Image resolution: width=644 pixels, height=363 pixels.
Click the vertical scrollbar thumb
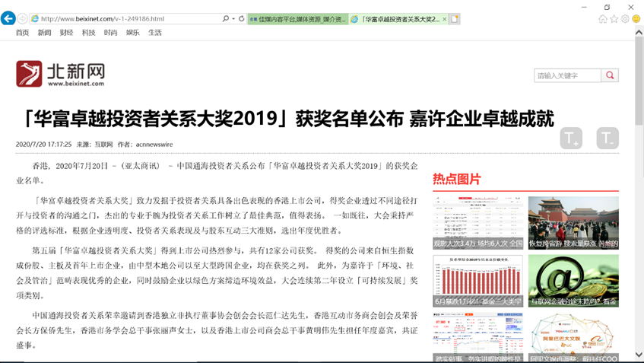pyautogui.click(x=639, y=81)
